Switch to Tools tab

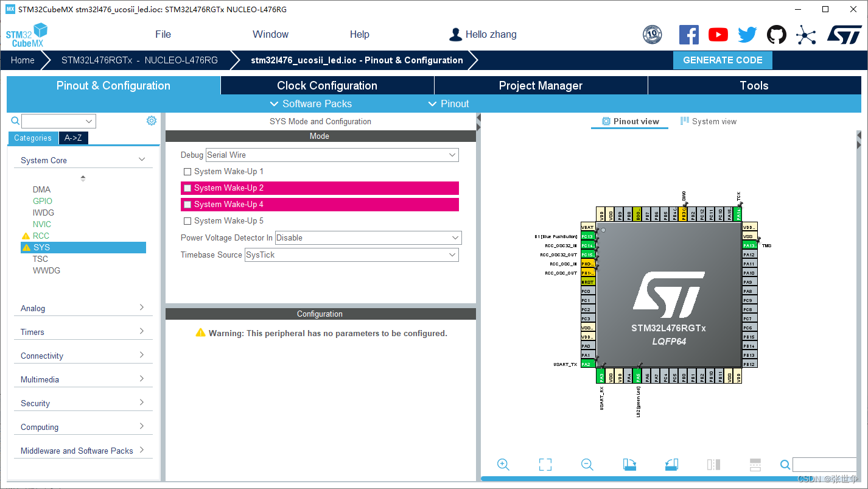755,86
